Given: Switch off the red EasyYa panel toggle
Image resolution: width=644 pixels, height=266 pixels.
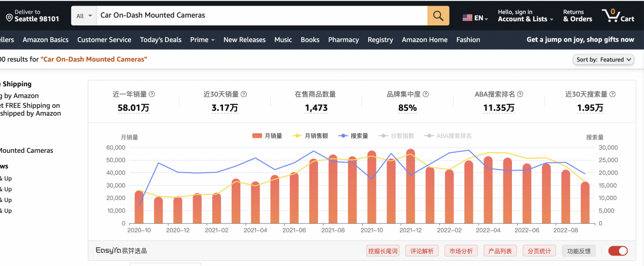Looking at the screenshot, I should [618, 251].
